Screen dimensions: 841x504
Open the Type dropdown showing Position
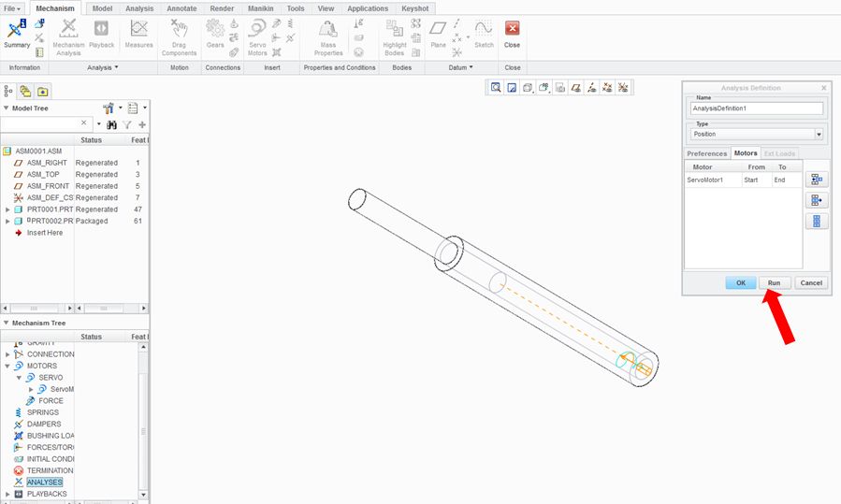(x=819, y=134)
